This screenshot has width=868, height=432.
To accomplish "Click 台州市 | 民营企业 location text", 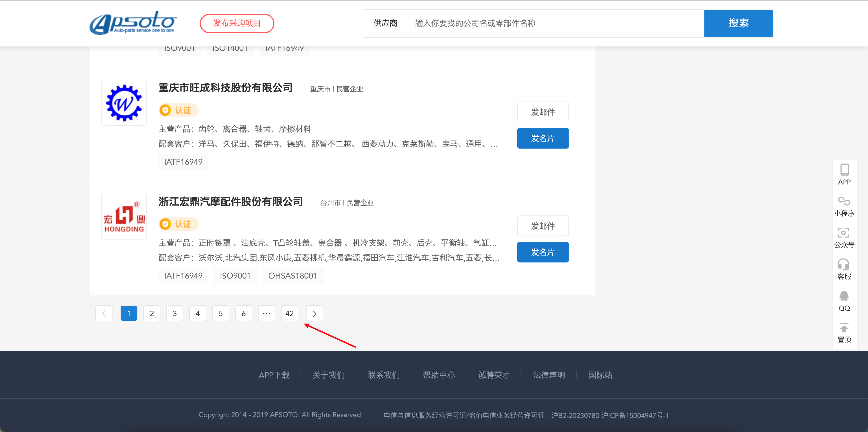I will (347, 203).
